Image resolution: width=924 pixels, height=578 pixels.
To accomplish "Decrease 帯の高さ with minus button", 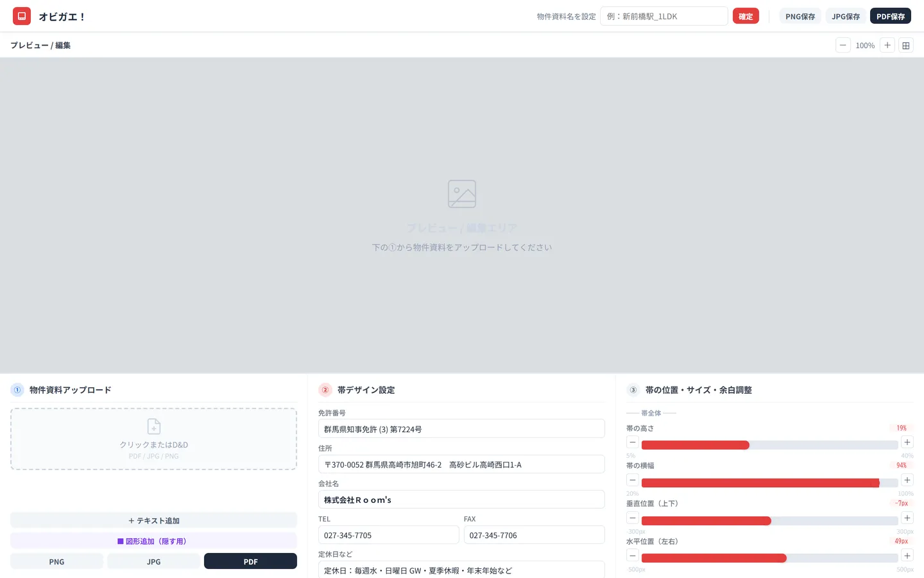I will coord(633,442).
